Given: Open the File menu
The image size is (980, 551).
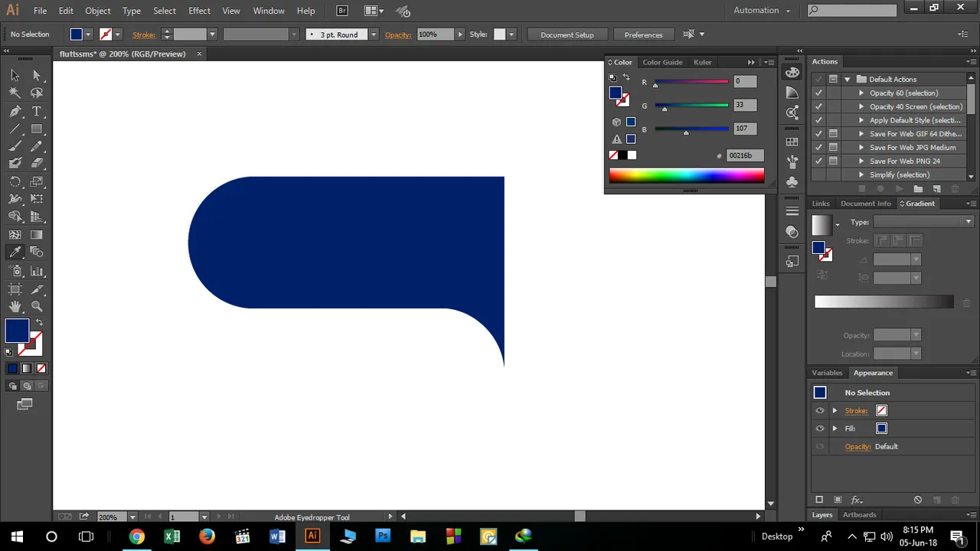Looking at the screenshot, I should click(x=40, y=11).
